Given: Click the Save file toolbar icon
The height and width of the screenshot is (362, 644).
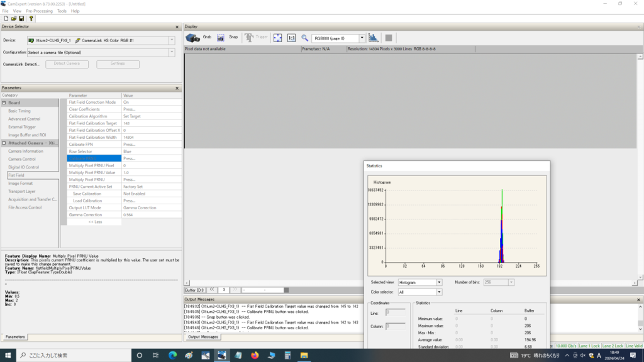Looking at the screenshot, I should coord(21,18).
